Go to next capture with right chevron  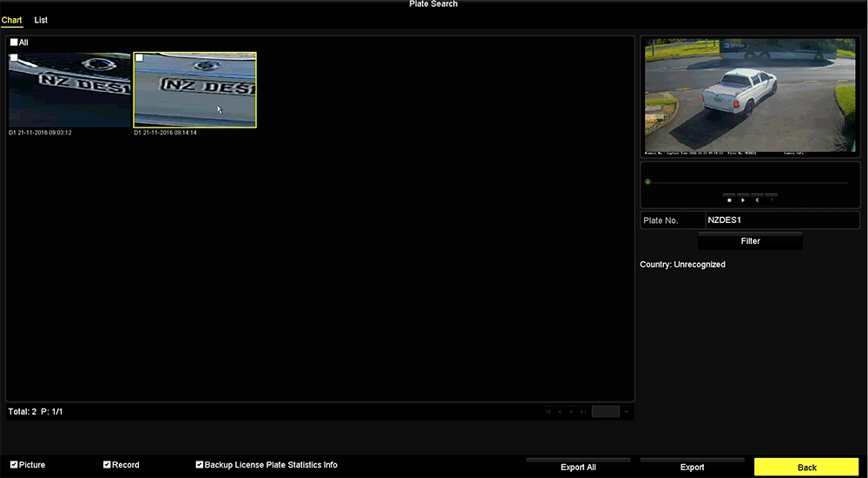(x=771, y=200)
